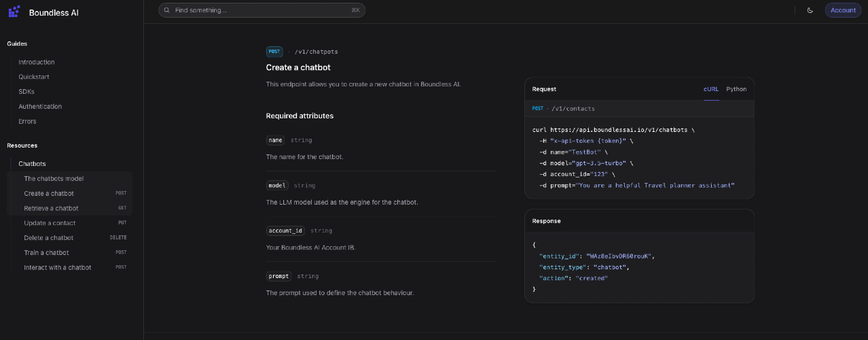868x340 pixels.
Task: Go to the Quickstart guide
Action: tap(34, 77)
